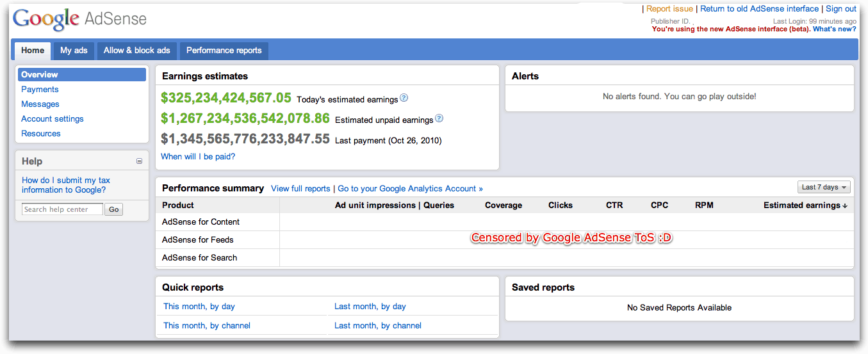This screenshot has height=354, width=868.
Task: Open the My ads tab
Action: tap(74, 51)
